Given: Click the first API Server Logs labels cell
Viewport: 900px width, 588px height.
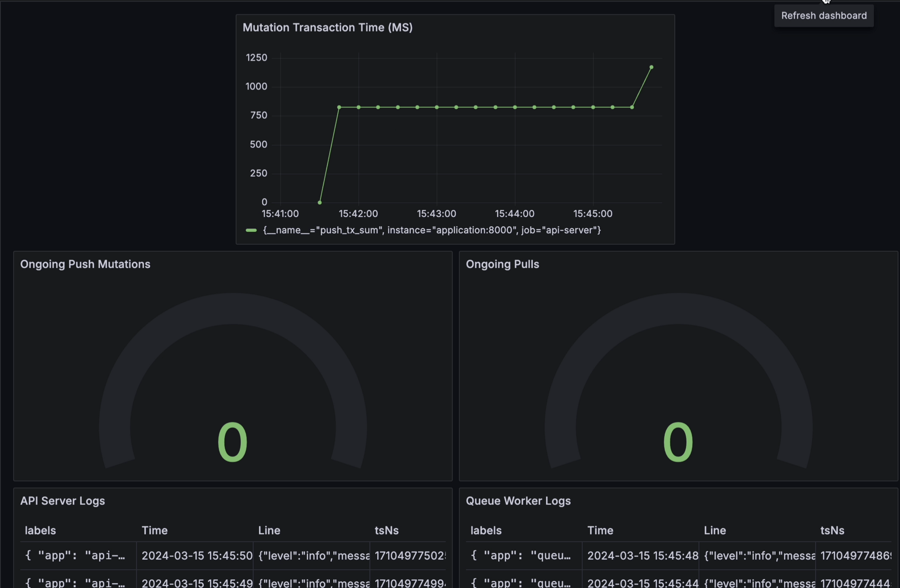Looking at the screenshot, I should pos(75,556).
